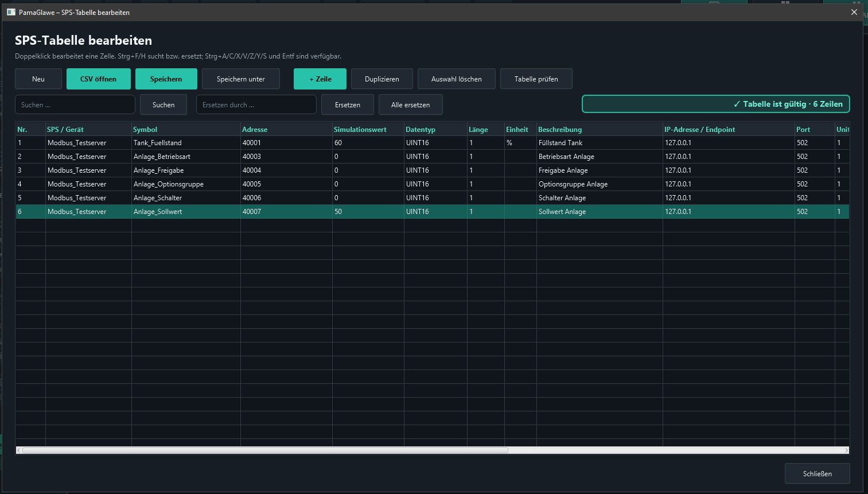Click the Simulationswert column header
868x494 pixels.
click(x=368, y=130)
